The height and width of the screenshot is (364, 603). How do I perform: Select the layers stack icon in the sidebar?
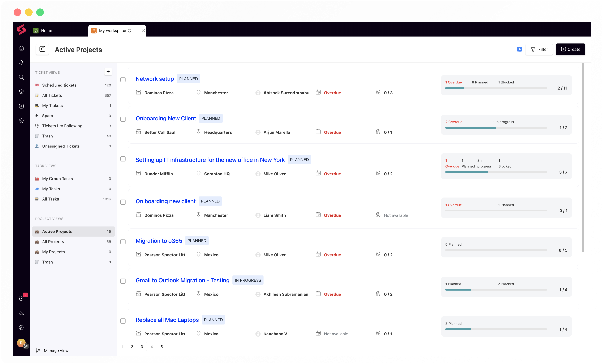(x=21, y=91)
